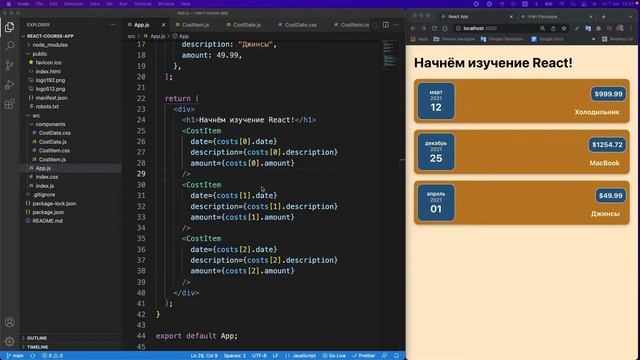640x360 pixels.
Task: Reload the localhost page in browser
Action: click(434, 29)
